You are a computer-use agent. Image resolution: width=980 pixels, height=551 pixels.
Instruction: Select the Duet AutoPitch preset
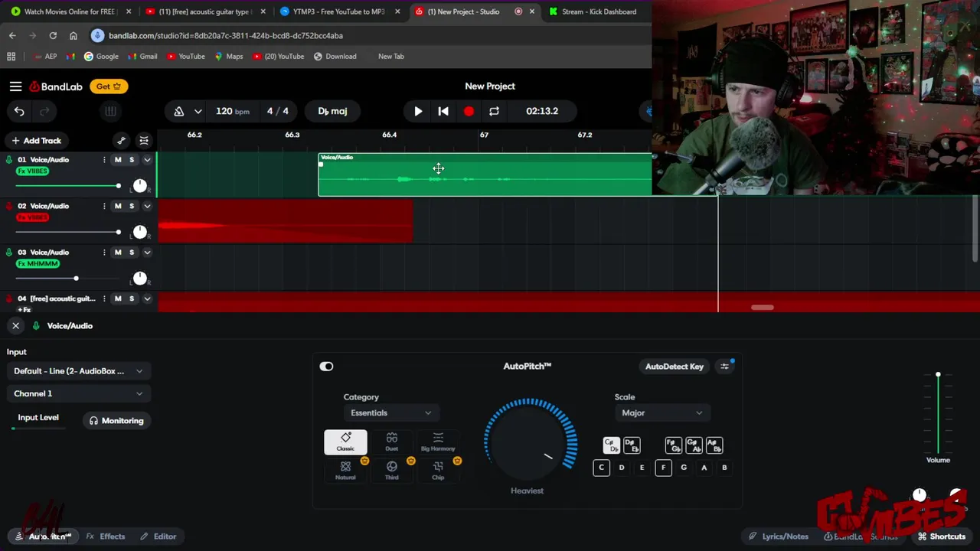click(391, 442)
